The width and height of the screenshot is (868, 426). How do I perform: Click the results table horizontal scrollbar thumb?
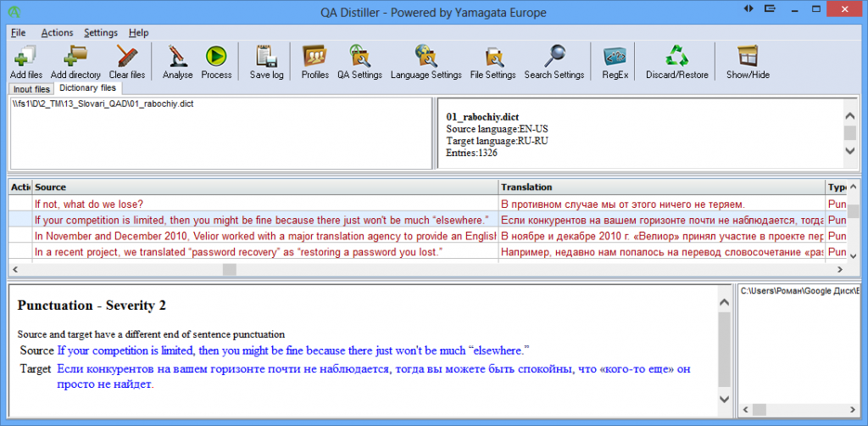pos(230,269)
